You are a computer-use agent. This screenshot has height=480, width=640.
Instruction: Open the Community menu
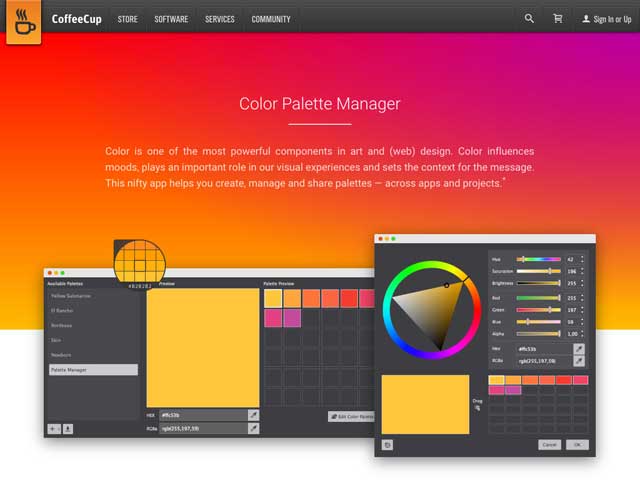coord(271,19)
